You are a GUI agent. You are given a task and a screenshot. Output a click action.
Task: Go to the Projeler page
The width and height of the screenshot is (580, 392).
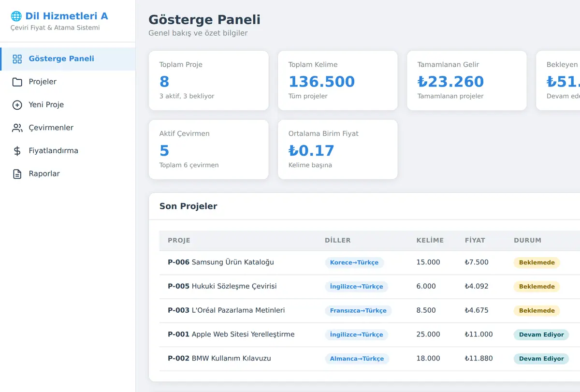pos(68,82)
